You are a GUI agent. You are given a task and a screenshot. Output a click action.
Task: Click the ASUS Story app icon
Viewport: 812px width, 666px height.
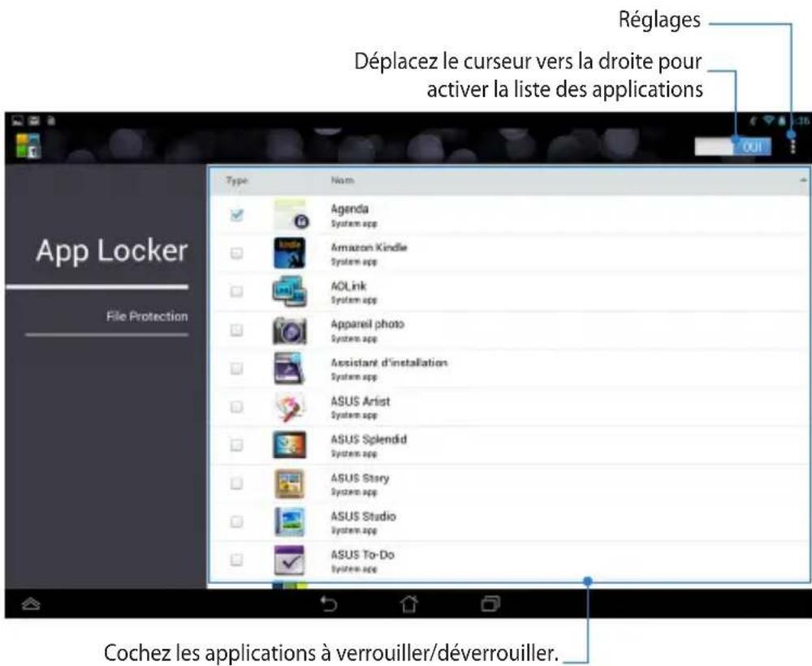coord(290,483)
